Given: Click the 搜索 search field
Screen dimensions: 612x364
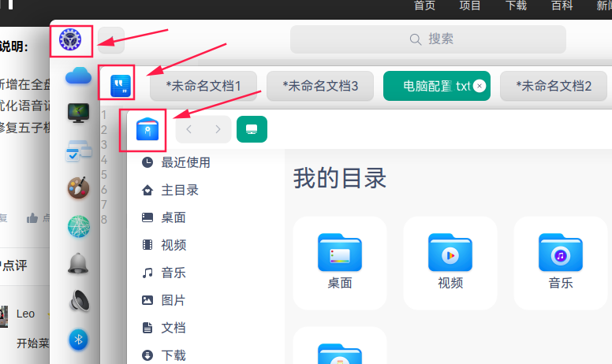Looking at the screenshot, I should (x=428, y=39).
